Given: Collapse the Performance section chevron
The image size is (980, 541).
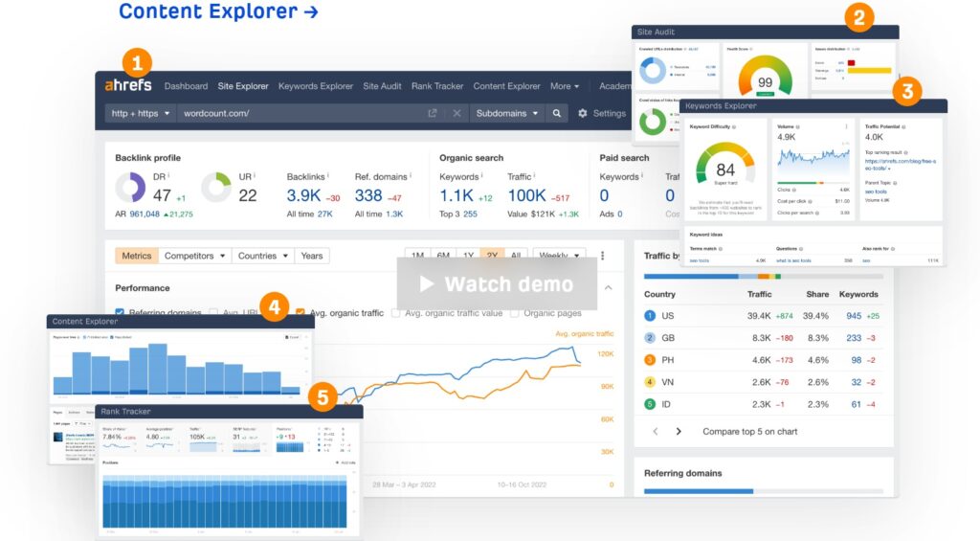Looking at the screenshot, I should pos(608,287).
